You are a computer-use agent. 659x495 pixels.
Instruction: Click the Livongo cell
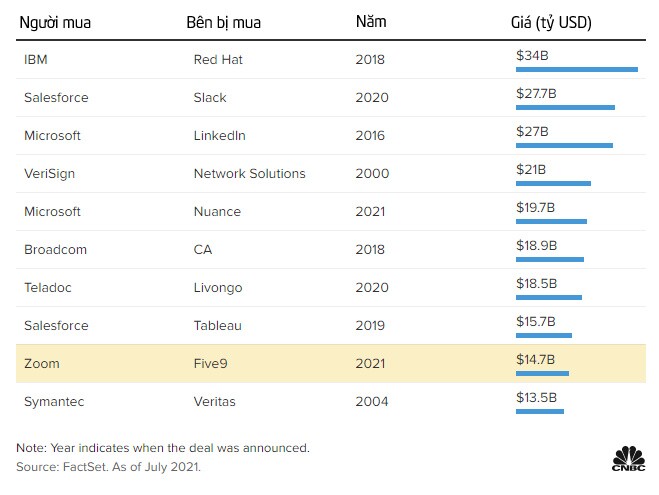(x=218, y=288)
